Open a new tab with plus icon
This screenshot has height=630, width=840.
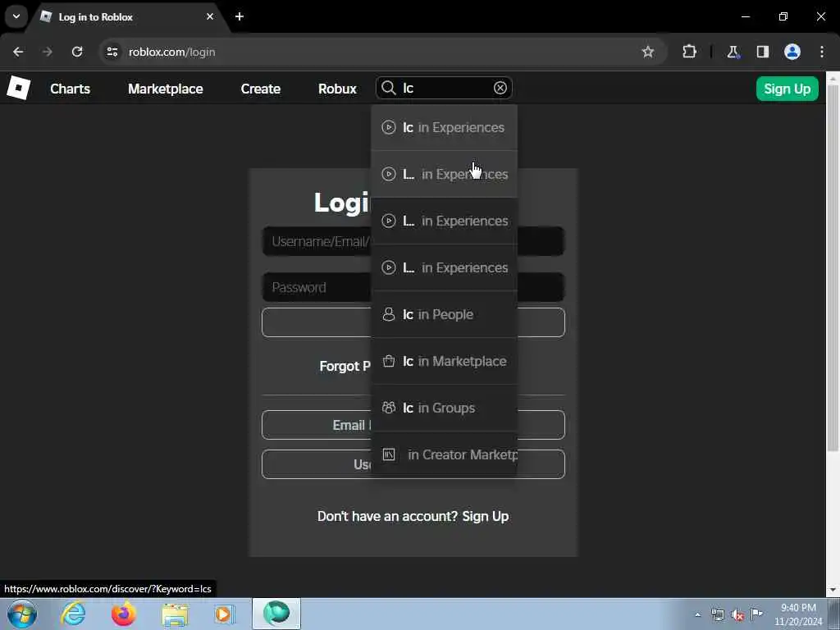pyautogui.click(x=240, y=16)
